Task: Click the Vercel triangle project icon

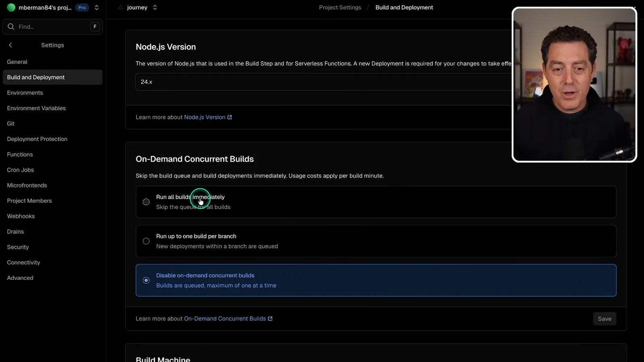Action: [120, 7]
